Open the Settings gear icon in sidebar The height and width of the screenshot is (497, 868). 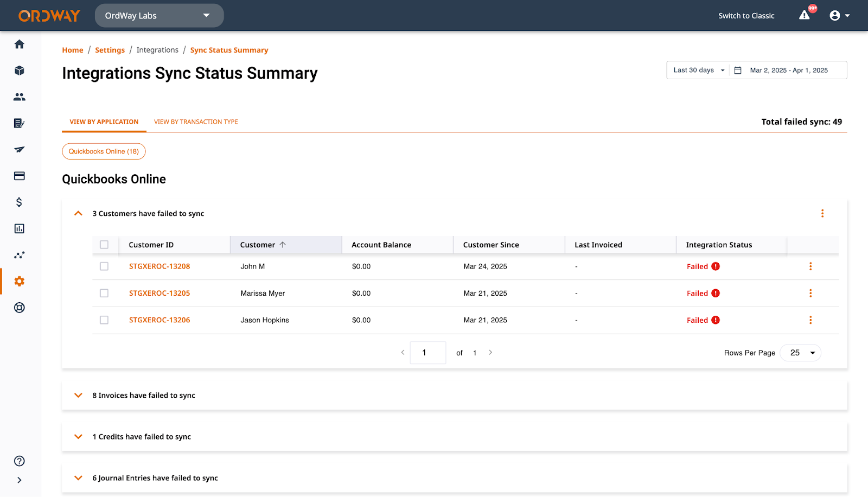[x=20, y=281]
